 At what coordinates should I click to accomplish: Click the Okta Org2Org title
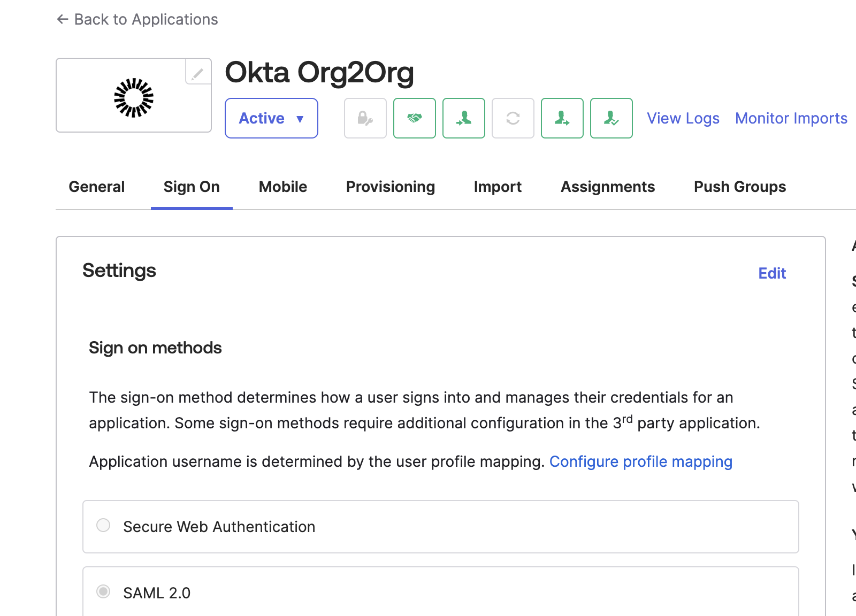(319, 72)
